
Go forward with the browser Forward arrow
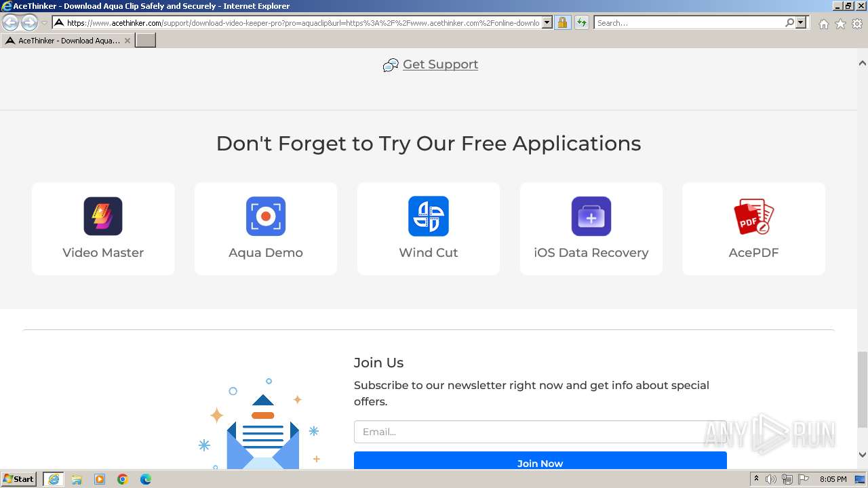click(x=29, y=22)
